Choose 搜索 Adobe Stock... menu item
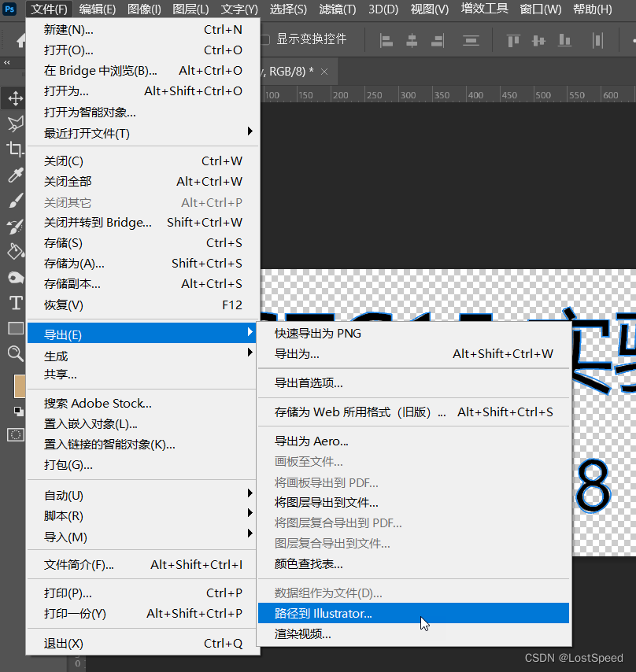 pos(142,404)
